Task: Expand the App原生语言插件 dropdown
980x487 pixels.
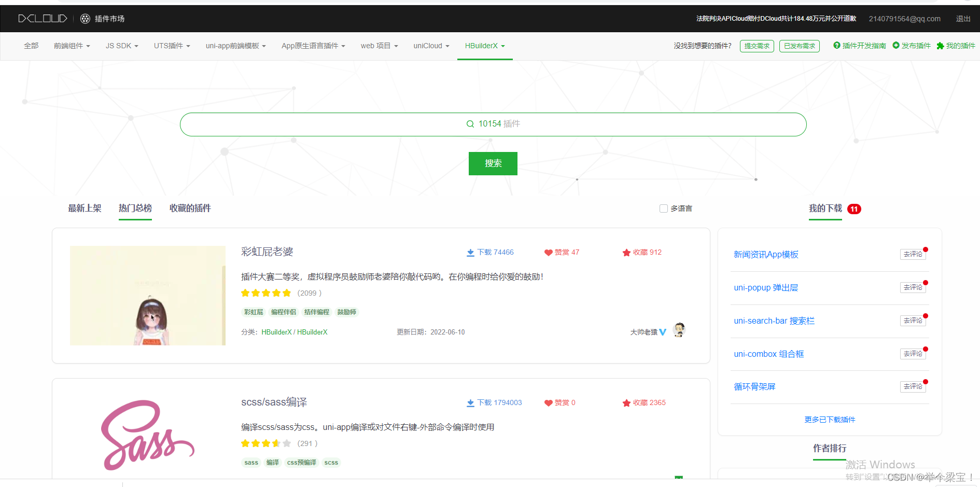Action: (x=313, y=46)
